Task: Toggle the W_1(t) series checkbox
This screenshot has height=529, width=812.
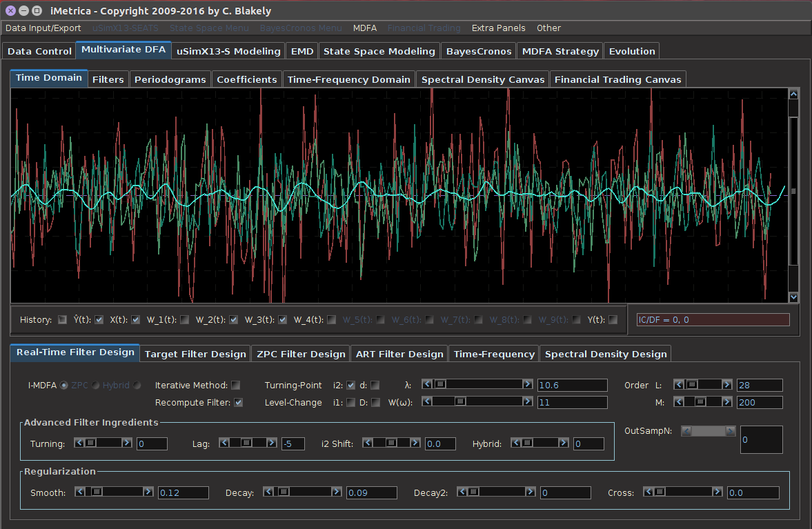Action: [x=185, y=319]
